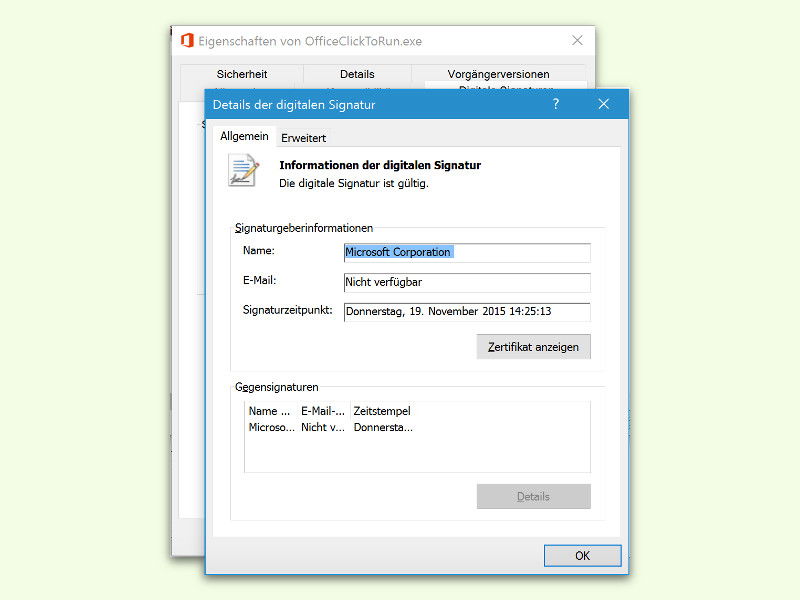Click the signed document icon
The width and height of the screenshot is (800, 600).
pyautogui.click(x=243, y=170)
